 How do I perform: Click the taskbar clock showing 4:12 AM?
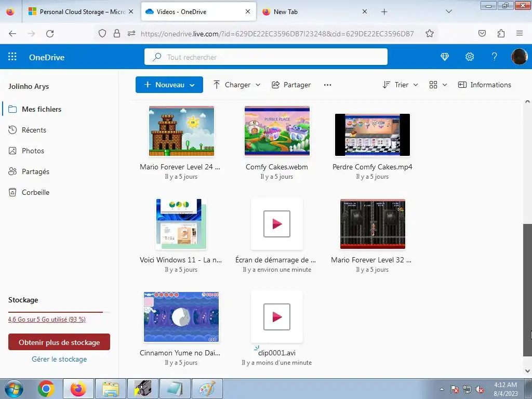coord(506,389)
